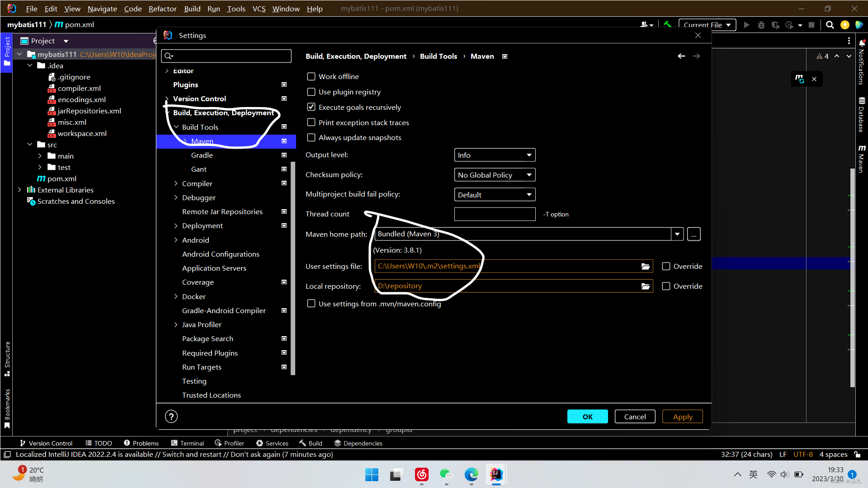Image resolution: width=868 pixels, height=488 pixels.
Task: Click the Search Everywhere magnifier icon
Action: tap(830, 25)
